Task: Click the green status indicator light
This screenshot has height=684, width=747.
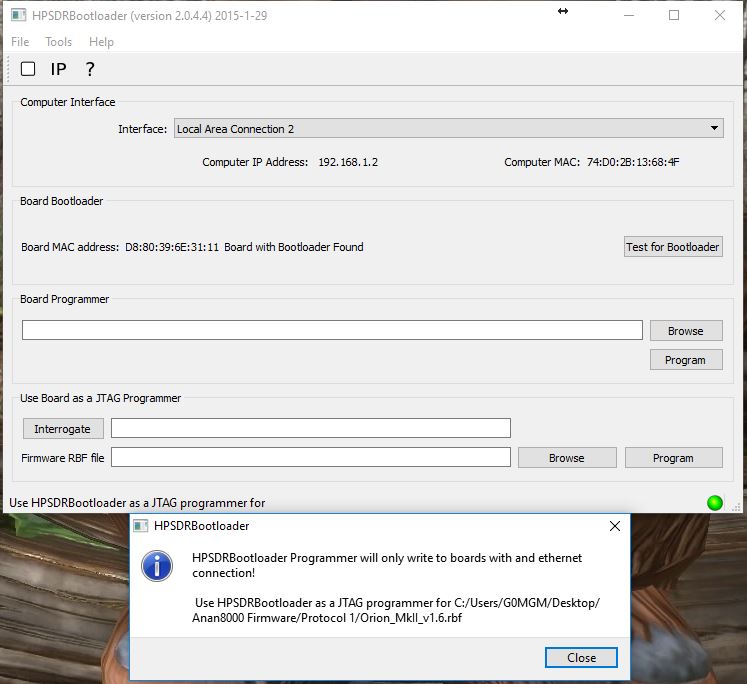Action: [x=715, y=503]
